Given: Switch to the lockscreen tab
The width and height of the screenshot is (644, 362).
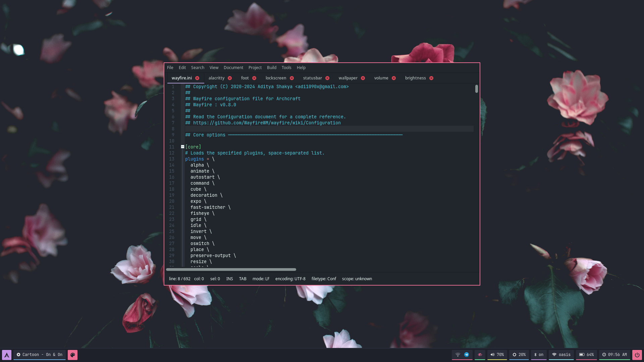Looking at the screenshot, I should click(x=276, y=78).
